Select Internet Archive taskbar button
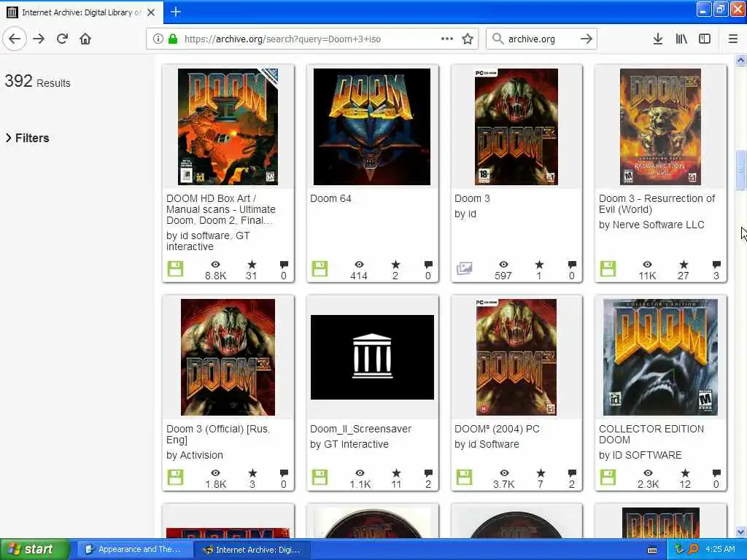This screenshot has height=560, width=747. [253, 550]
